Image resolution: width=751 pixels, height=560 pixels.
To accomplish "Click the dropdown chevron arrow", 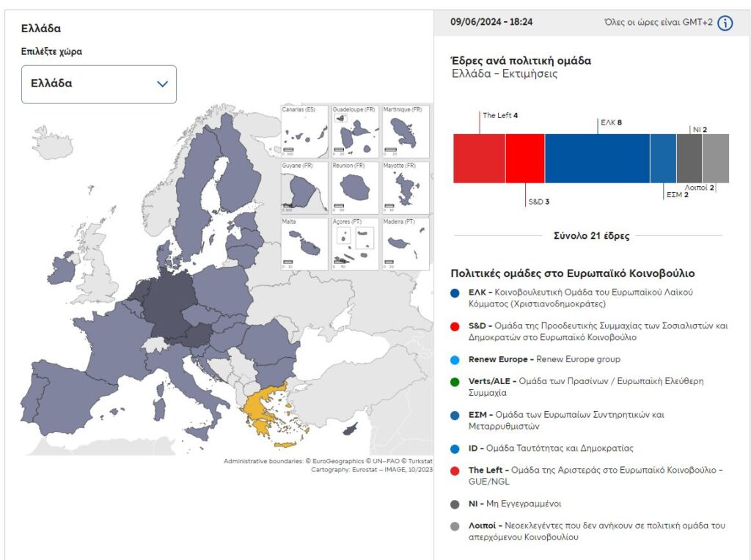I will [163, 84].
